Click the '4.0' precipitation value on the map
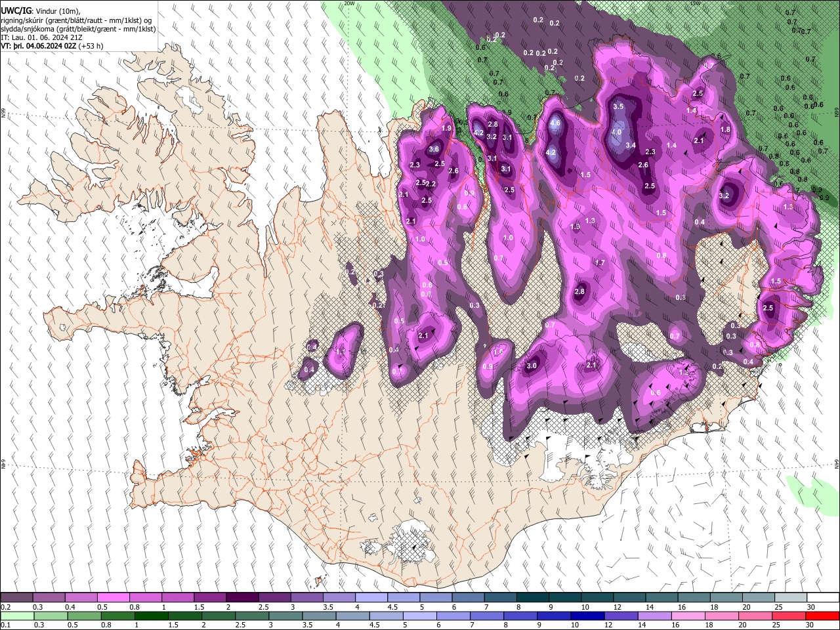This screenshot has height=630, width=840. click(x=616, y=132)
